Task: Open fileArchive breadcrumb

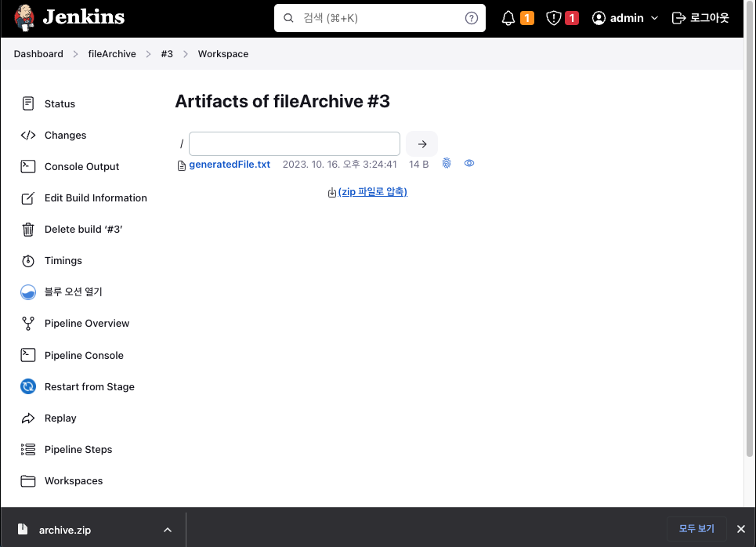Action: tap(112, 54)
